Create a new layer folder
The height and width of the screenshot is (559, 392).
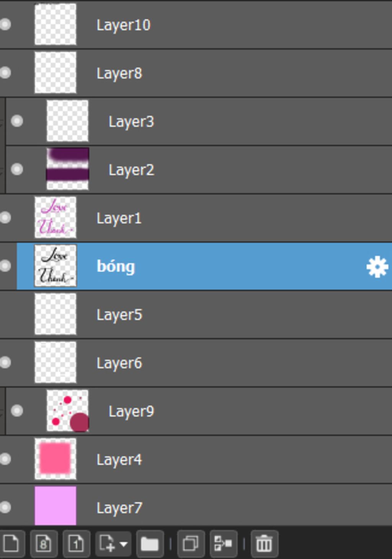click(x=149, y=543)
